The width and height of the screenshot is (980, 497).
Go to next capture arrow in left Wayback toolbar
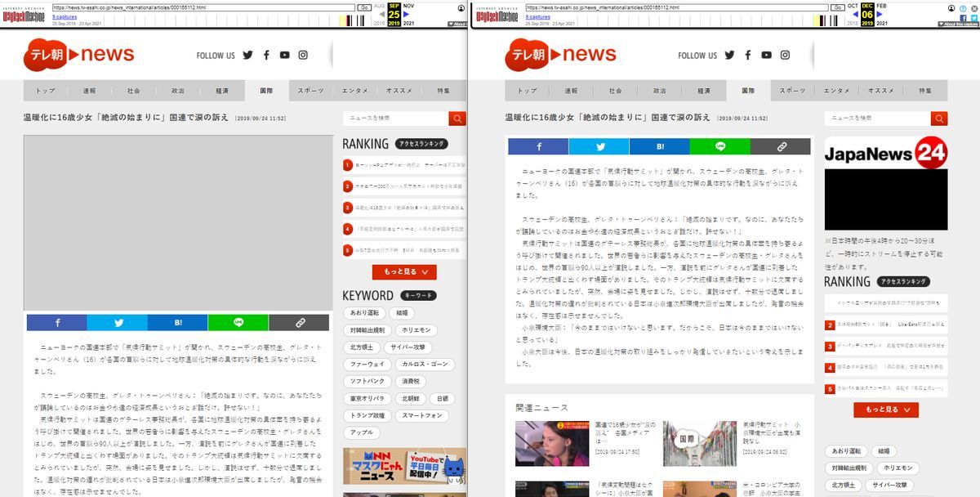(406, 14)
